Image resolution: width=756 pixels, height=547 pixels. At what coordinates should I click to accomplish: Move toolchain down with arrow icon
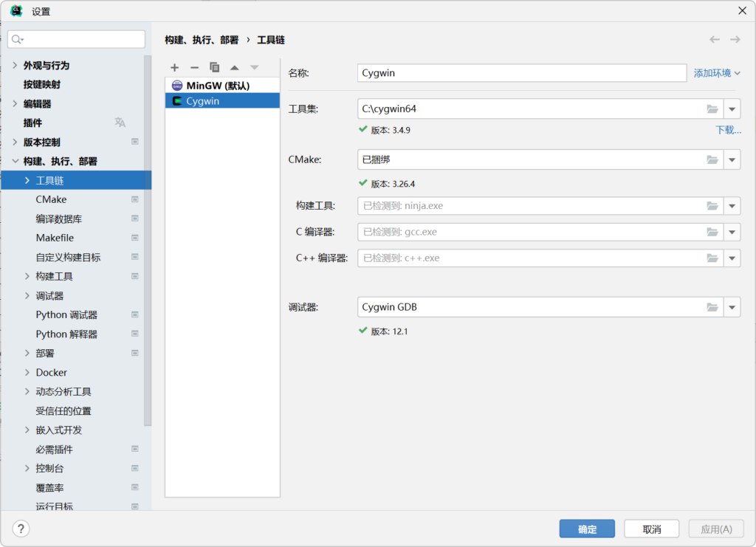[254, 67]
